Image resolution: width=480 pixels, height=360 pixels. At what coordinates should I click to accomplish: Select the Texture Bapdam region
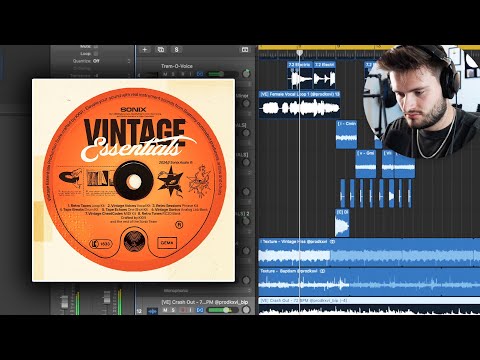369,282
